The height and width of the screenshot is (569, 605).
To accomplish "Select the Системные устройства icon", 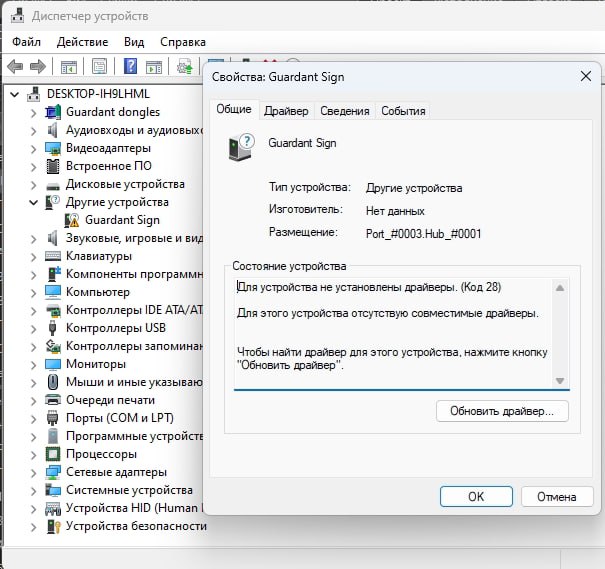I will 53,490.
